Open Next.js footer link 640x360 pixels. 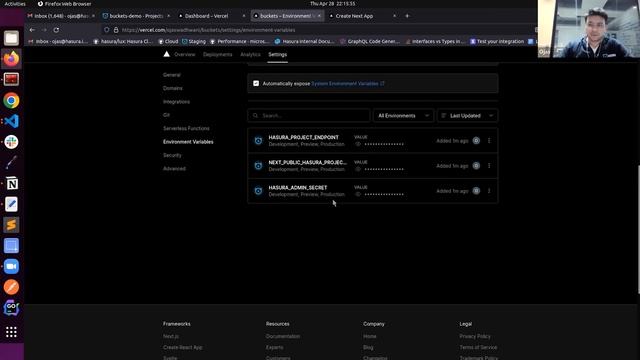171,336
